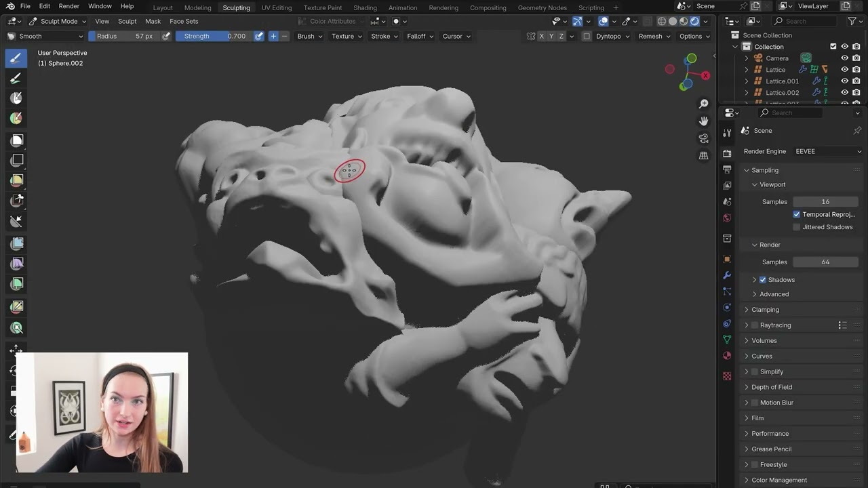Open the Render menu

pyautogui.click(x=68, y=6)
